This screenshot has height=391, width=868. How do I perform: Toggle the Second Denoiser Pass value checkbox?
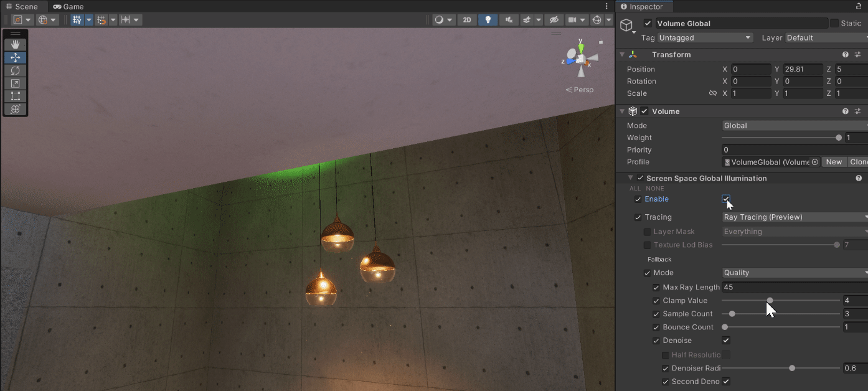point(726,382)
